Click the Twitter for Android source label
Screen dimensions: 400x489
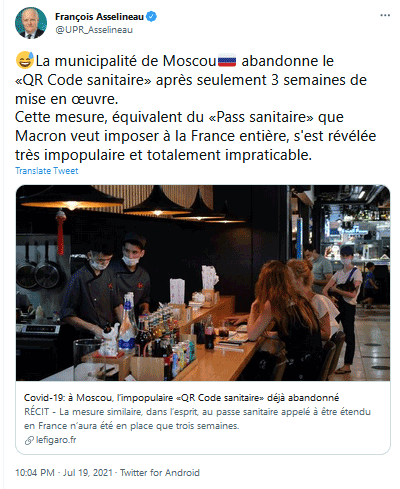click(x=160, y=473)
